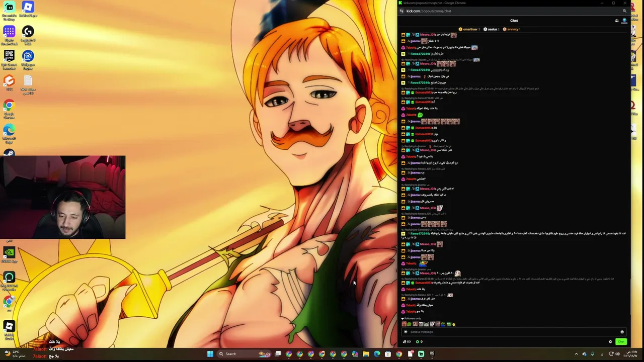This screenshot has width=644, height=362.
Task: Open the Streamlabs Desktop shortcut
Action: click(x=9, y=10)
